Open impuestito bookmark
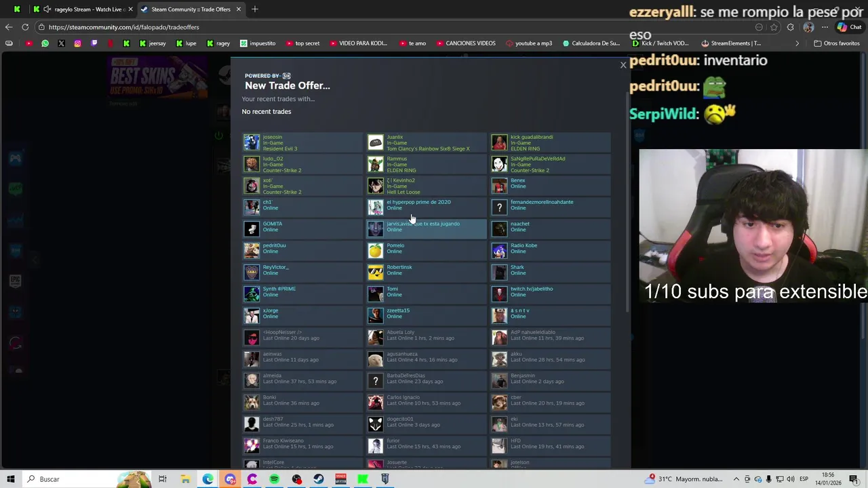868x488 pixels. pos(257,43)
